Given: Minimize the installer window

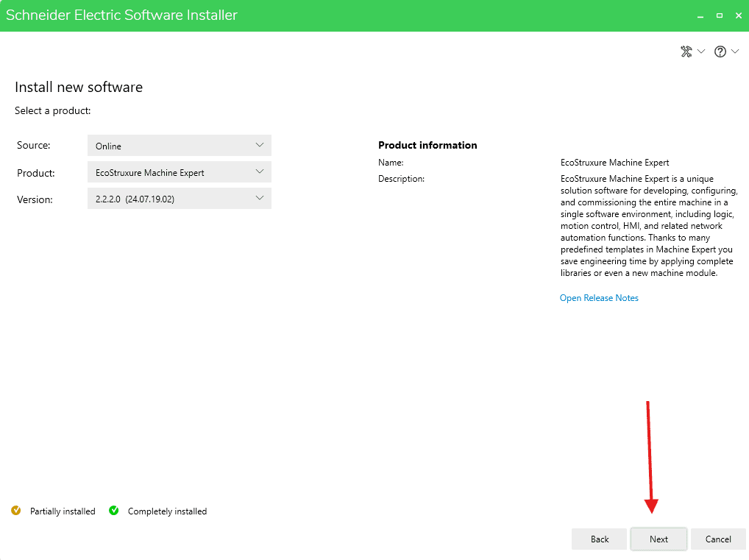Looking at the screenshot, I should point(700,15).
